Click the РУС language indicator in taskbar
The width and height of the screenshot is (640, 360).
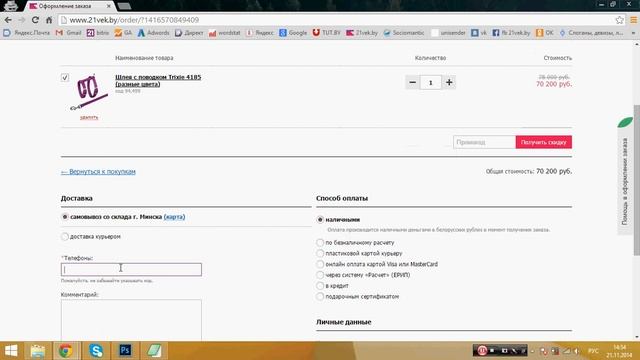pos(593,351)
